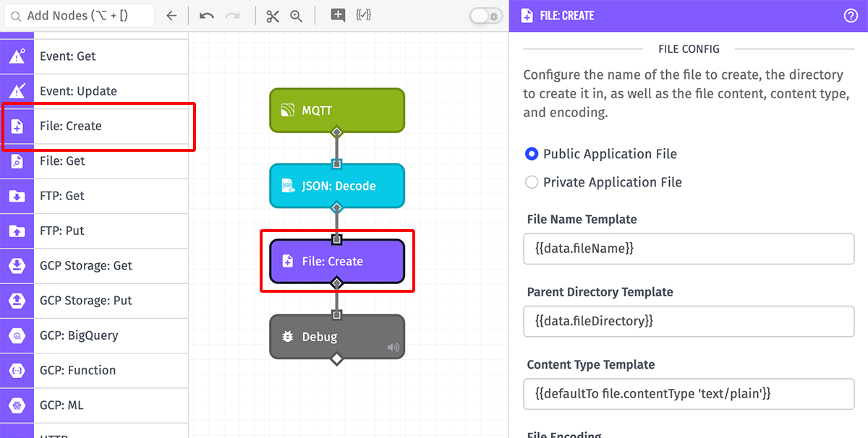868x438 pixels.
Task: Select the Public Application File option
Action: click(532, 153)
